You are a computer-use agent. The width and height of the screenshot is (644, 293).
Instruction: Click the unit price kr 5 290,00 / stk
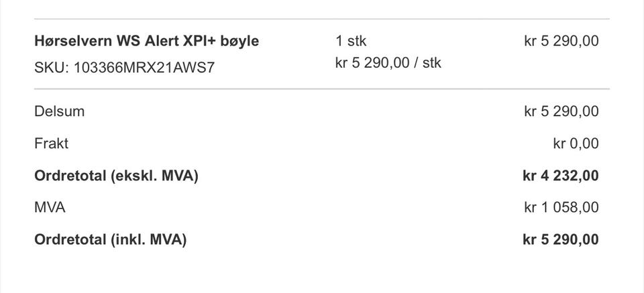[388, 63]
